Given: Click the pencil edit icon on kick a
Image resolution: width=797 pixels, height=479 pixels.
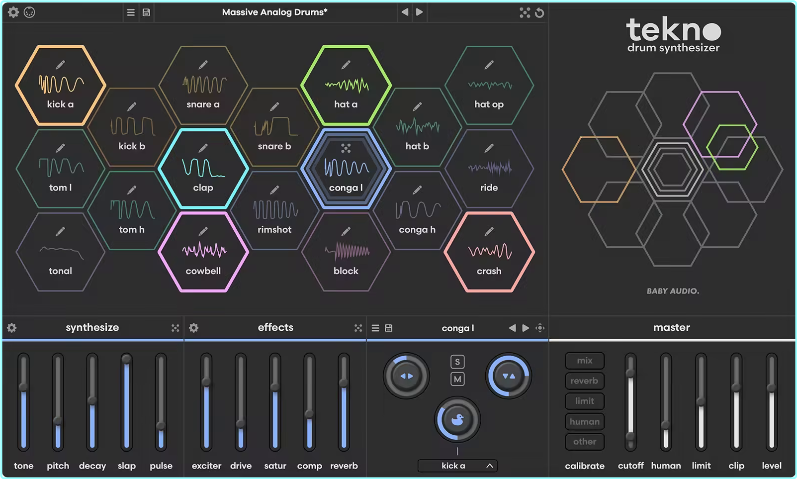Looking at the screenshot, I should [60, 65].
